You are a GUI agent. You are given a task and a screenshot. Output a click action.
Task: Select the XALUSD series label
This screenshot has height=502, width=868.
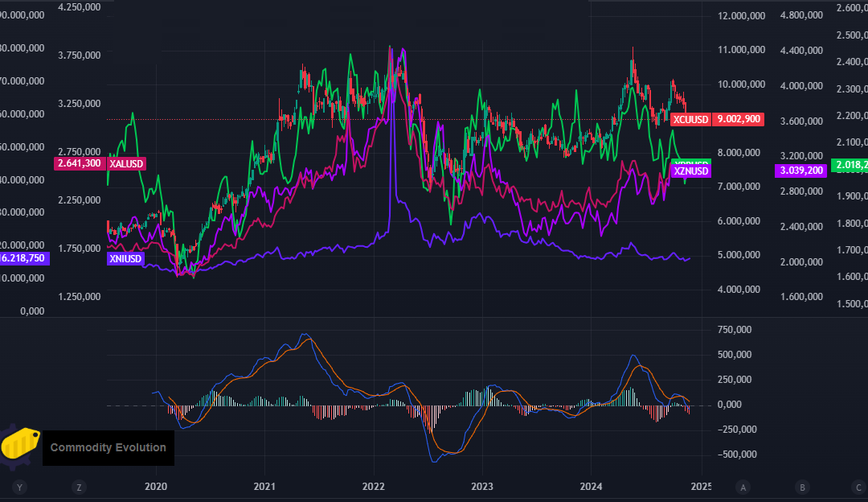[126, 163]
